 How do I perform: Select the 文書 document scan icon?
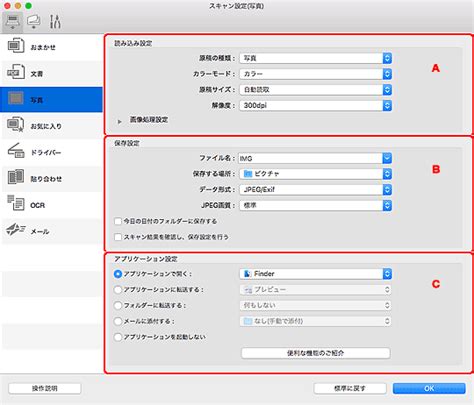[x=16, y=72]
